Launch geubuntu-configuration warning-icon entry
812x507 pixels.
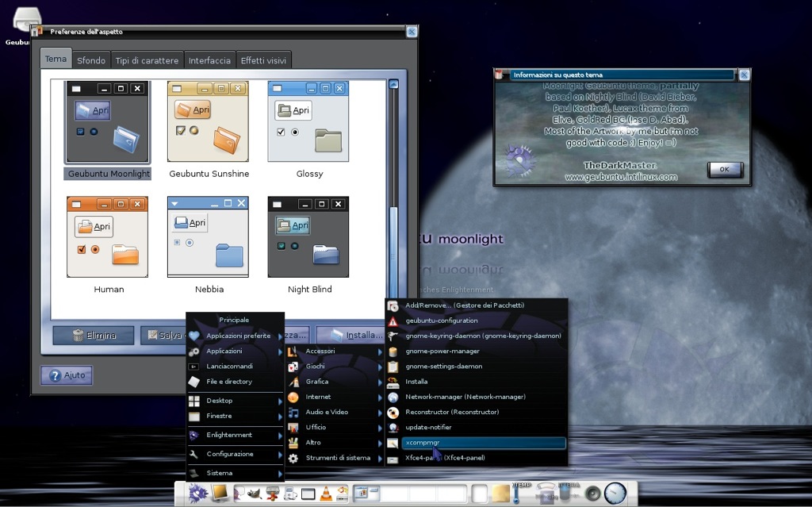point(477,321)
